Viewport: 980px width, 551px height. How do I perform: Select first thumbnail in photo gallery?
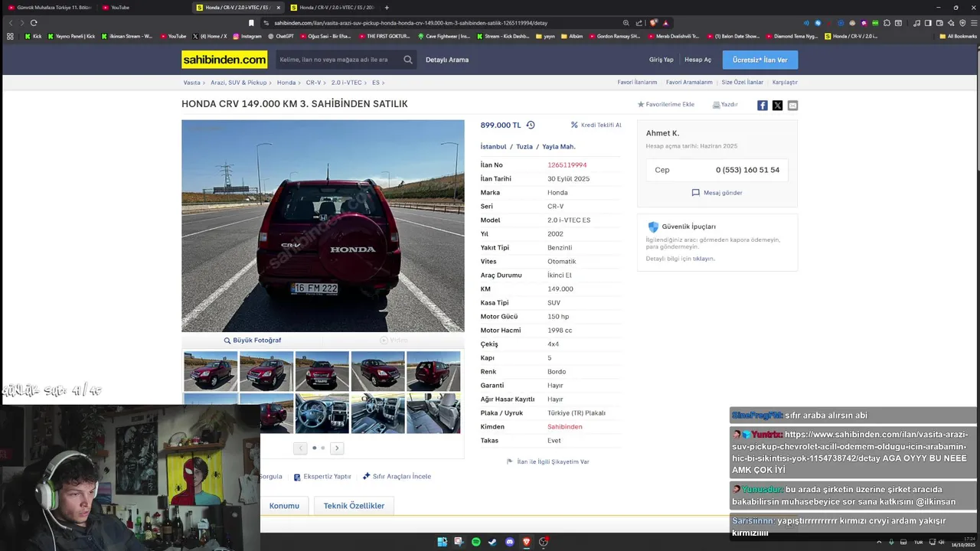pyautogui.click(x=211, y=371)
